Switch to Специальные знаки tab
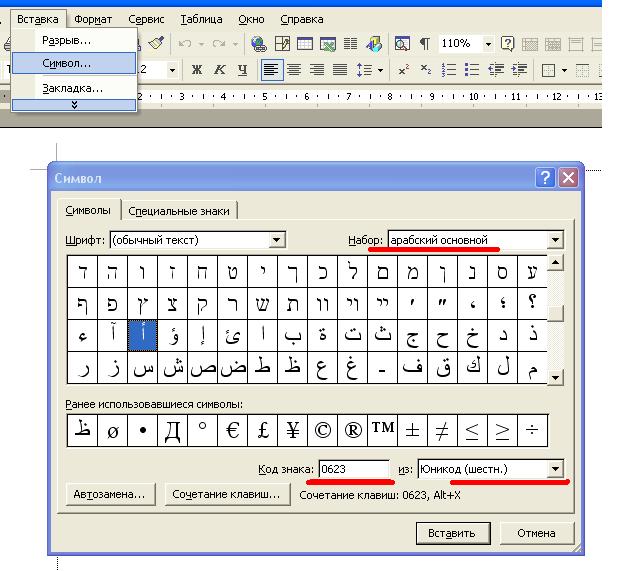Viewport: 628px width, 571px height. tap(179, 211)
